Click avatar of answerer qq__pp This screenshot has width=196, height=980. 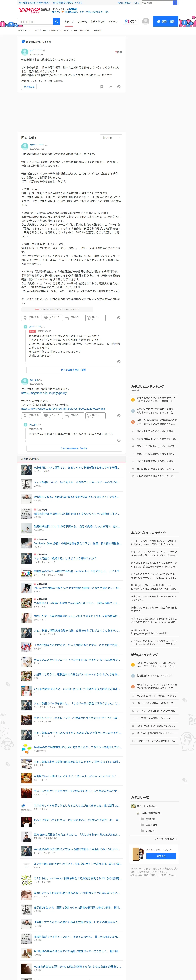pos(25,382)
